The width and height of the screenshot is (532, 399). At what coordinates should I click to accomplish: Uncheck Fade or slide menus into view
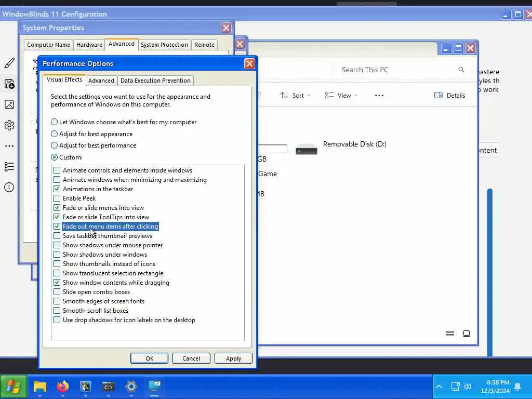pyautogui.click(x=57, y=208)
